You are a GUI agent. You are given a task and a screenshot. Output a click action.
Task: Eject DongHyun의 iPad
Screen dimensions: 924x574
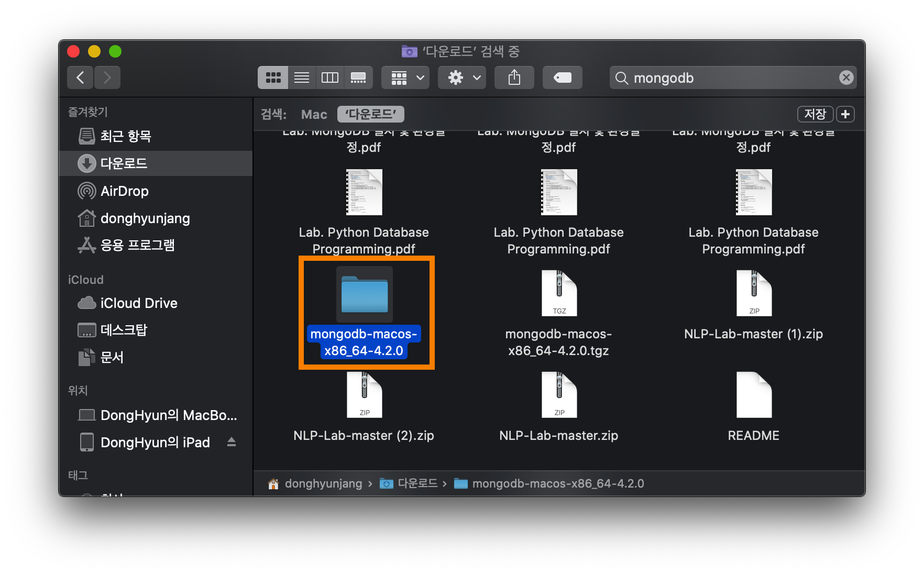(232, 443)
